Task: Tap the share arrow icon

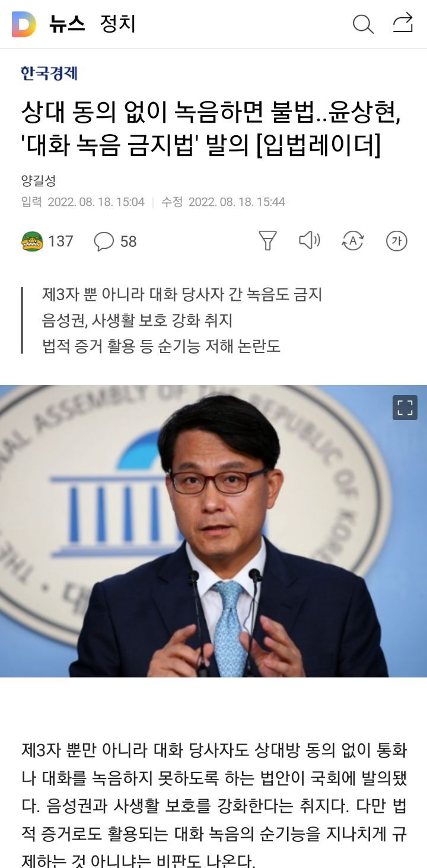Action: pos(403,23)
